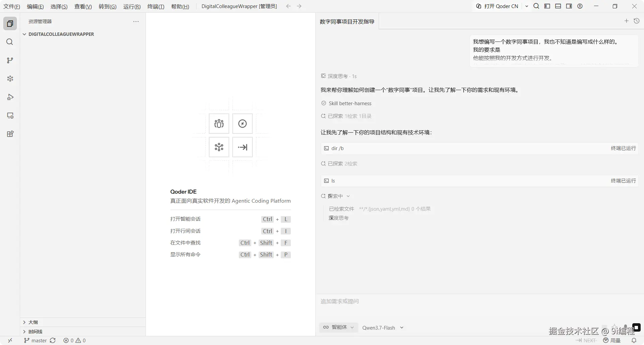The width and height of the screenshot is (644, 345).
Task: Open the dir /b terminal command row
Action: [479, 148]
